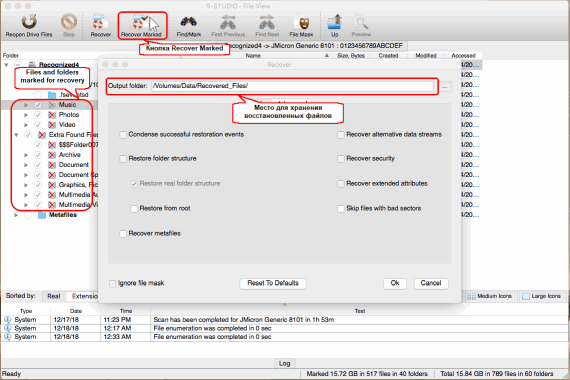Viewport: 570px width, 380px height.
Task: Collapse the Recognized4 root node
Action: pos(6,65)
